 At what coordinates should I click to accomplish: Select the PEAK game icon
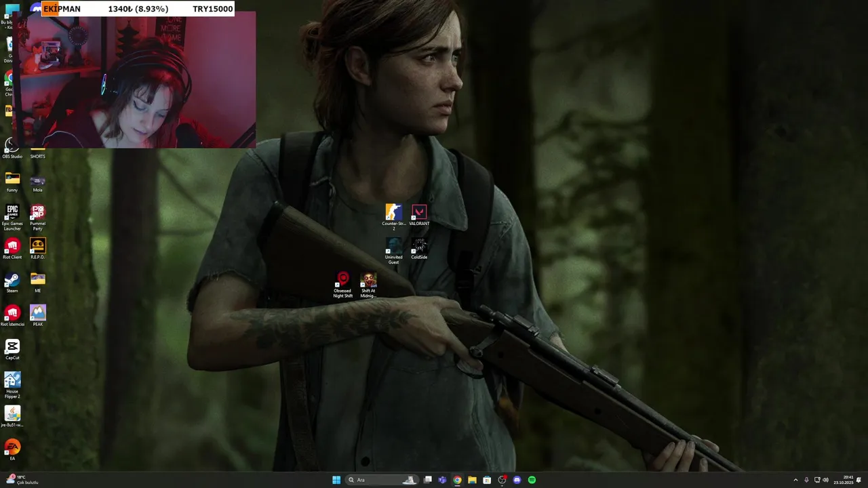tap(37, 316)
